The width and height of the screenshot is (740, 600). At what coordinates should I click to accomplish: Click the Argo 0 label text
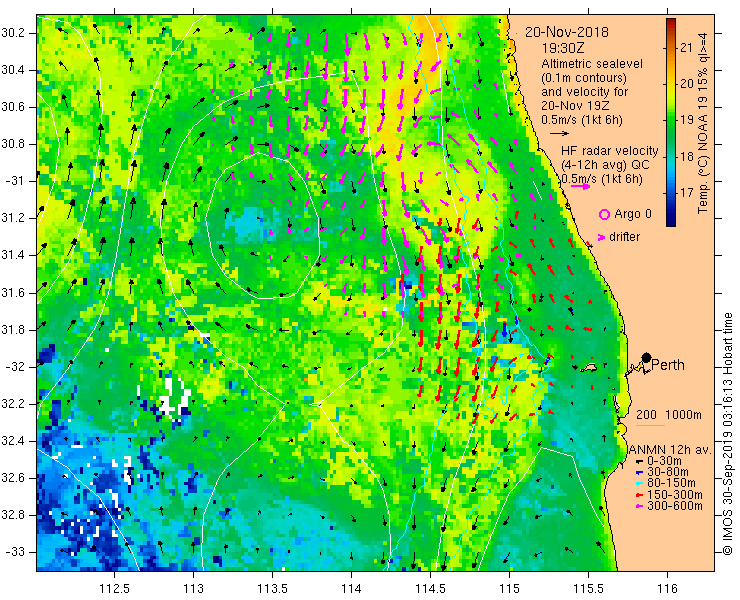tap(633, 214)
